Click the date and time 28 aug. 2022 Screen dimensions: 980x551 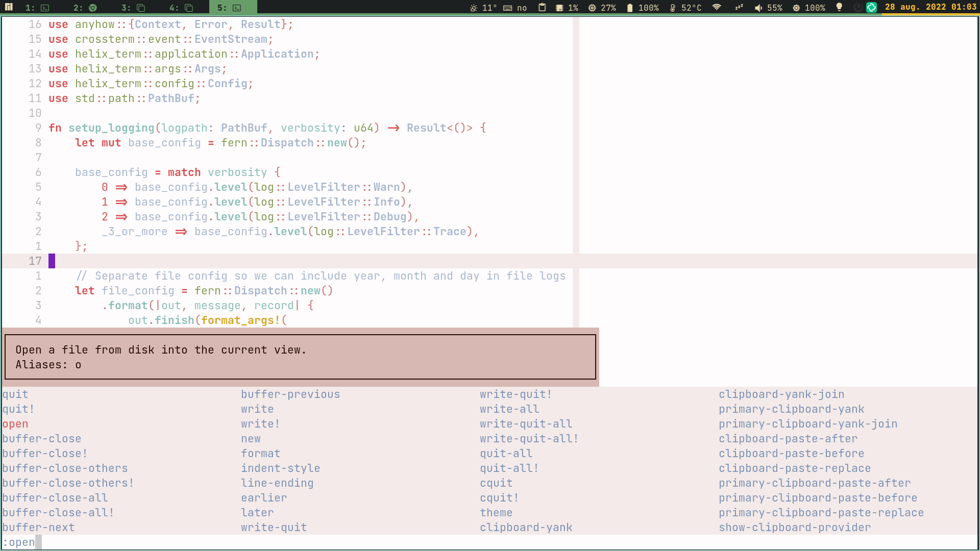click(930, 7)
